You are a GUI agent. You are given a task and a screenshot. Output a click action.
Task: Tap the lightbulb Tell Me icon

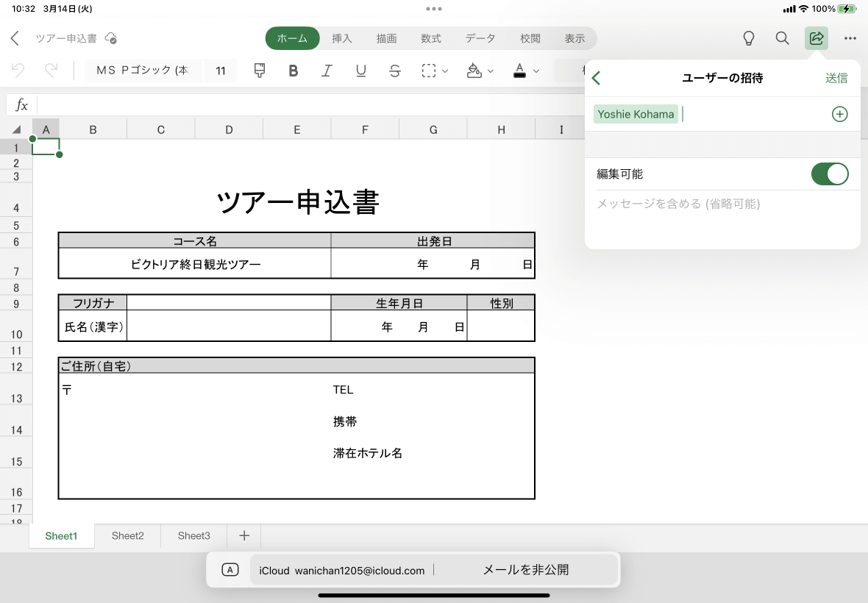749,38
